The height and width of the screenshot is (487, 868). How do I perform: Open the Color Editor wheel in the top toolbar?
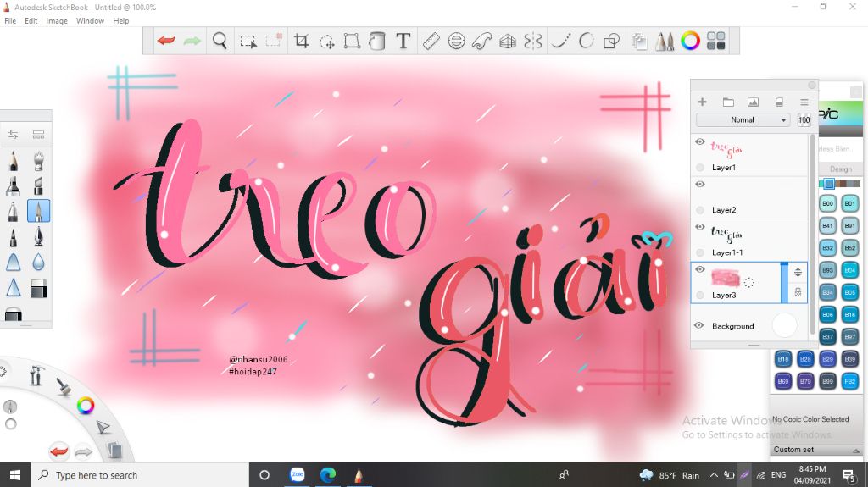(690, 41)
